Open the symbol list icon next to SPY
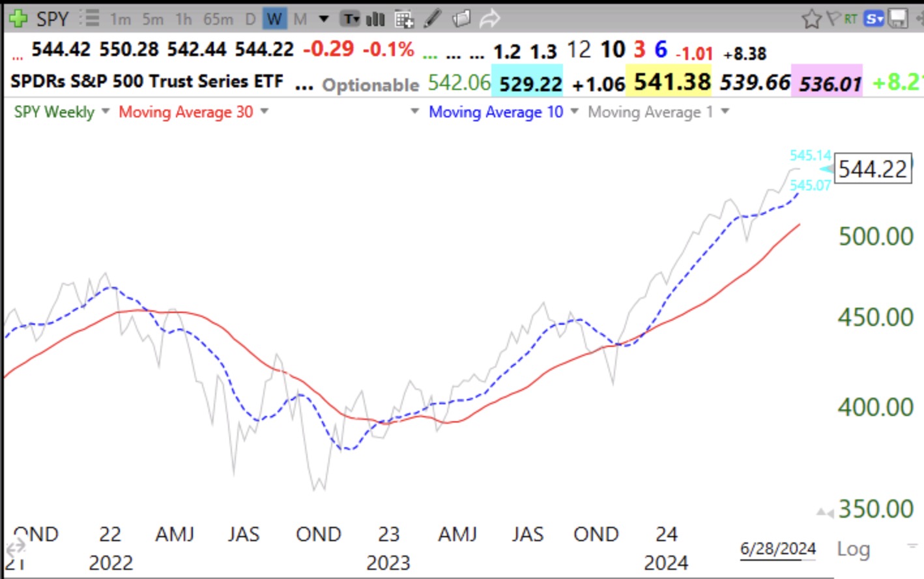This screenshot has height=579, width=924. coord(90,18)
